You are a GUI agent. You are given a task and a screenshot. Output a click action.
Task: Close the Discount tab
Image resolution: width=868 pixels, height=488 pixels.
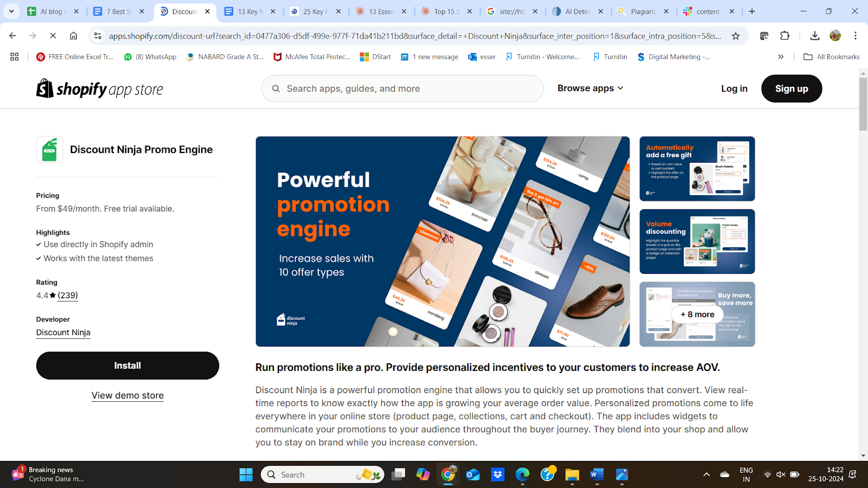click(207, 11)
